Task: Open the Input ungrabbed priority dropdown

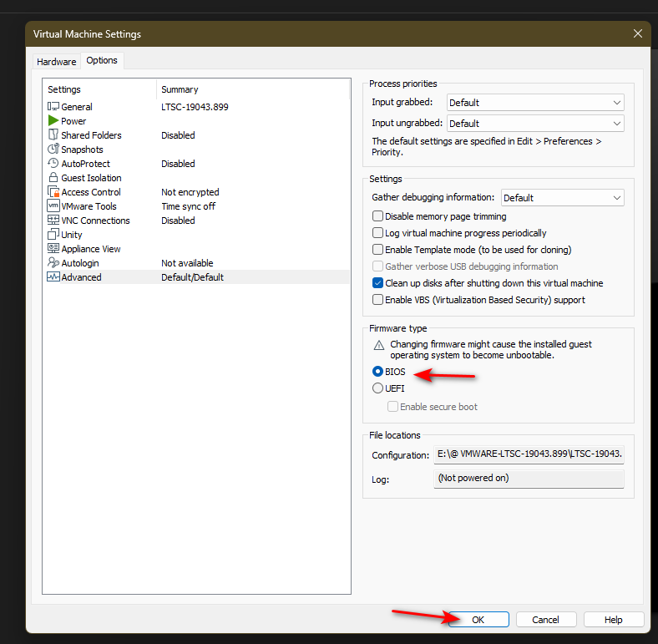Action: tap(535, 124)
